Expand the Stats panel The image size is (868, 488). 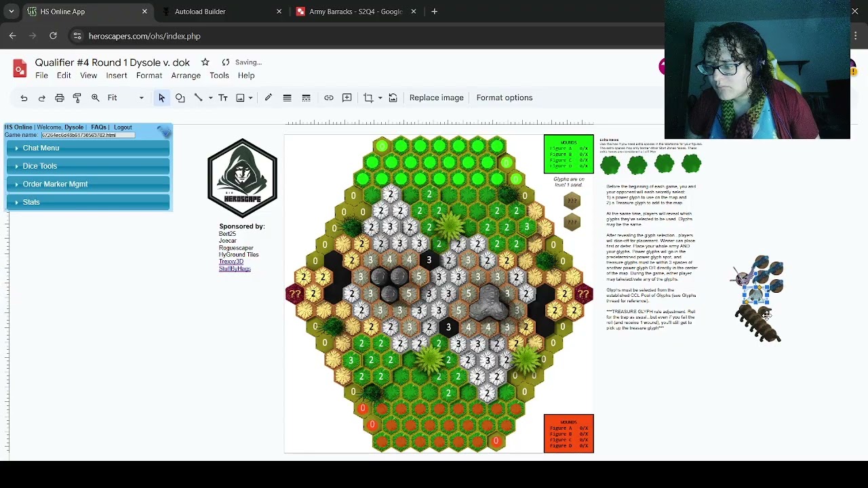(88, 202)
